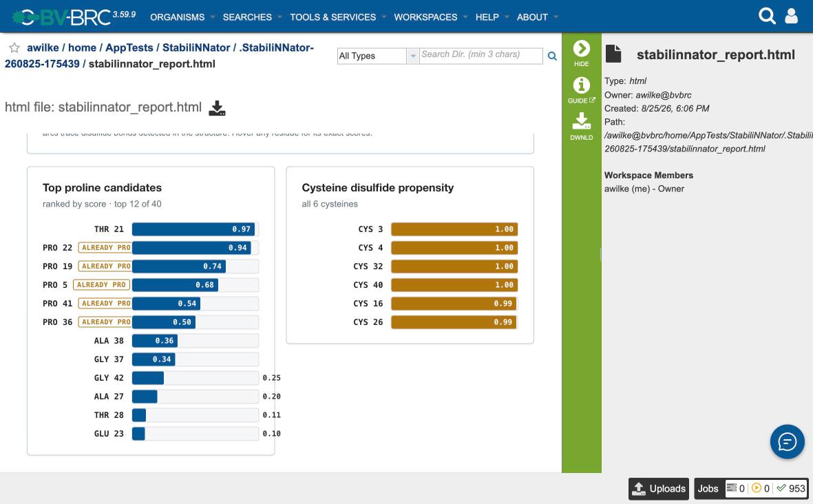Viewport: 813px width, 504px height.
Task: Download the html file icon beside title
Action: (217, 108)
